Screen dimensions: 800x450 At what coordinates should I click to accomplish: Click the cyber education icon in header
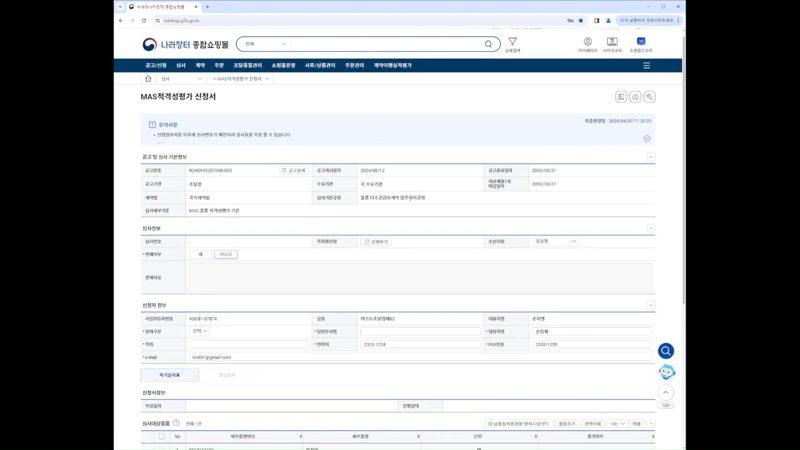tap(612, 42)
